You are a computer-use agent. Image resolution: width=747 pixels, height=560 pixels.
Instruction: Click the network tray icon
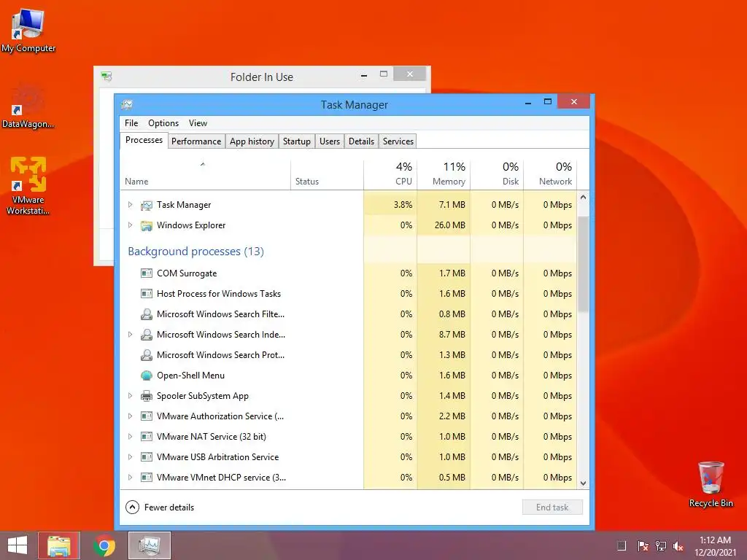point(661,546)
